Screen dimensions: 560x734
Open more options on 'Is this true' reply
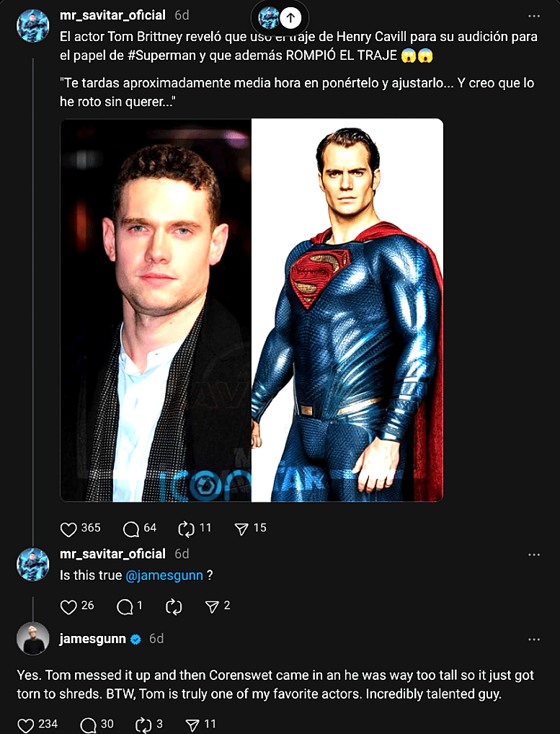pos(534,554)
